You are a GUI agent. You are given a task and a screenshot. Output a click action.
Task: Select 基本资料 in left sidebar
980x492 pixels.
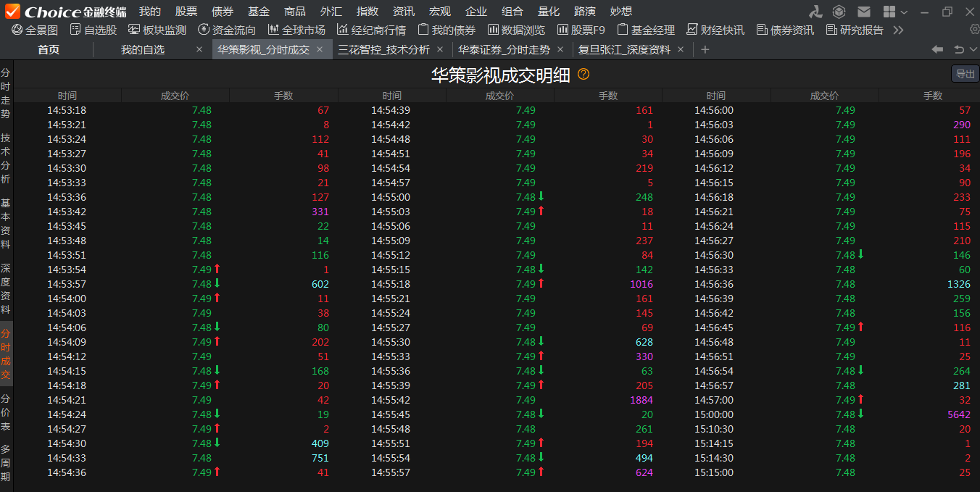[6, 223]
